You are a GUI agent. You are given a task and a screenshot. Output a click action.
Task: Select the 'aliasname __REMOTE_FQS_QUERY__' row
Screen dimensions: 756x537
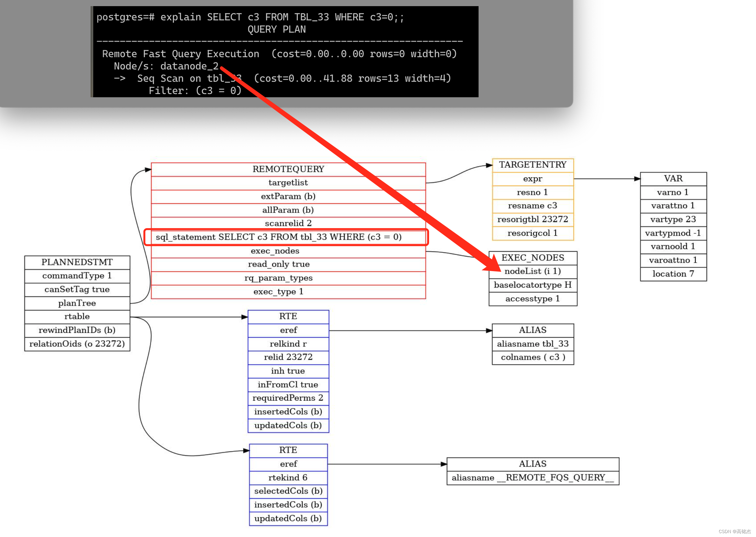point(533,478)
